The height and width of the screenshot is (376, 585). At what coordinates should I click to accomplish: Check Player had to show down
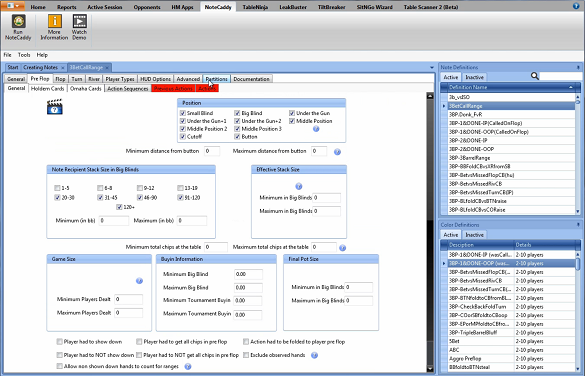[x=59, y=342]
